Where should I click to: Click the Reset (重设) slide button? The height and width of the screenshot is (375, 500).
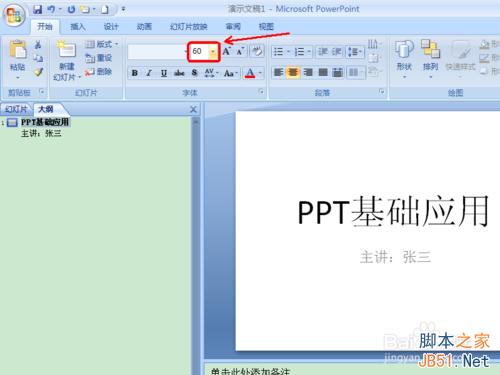99,58
